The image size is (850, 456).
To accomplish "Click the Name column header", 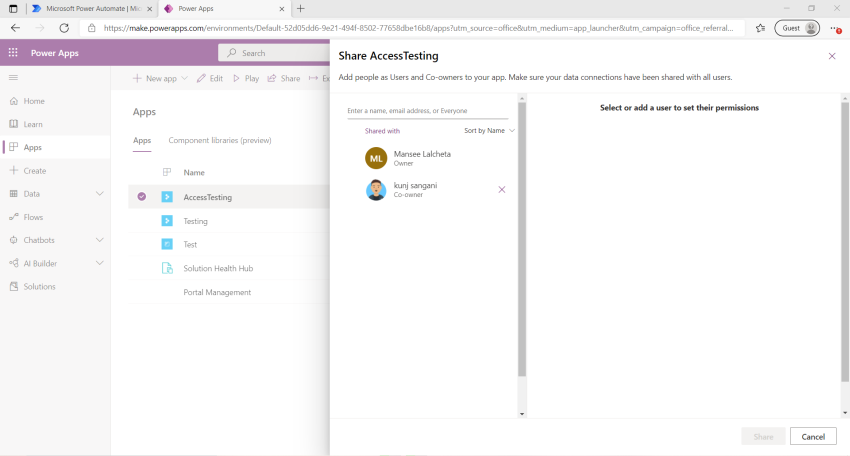I will coord(194,172).
